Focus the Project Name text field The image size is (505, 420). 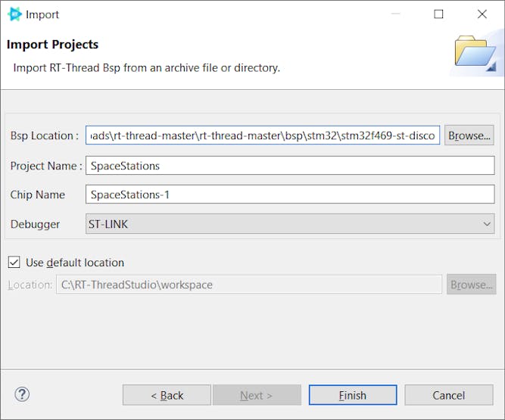click(290, 166)
